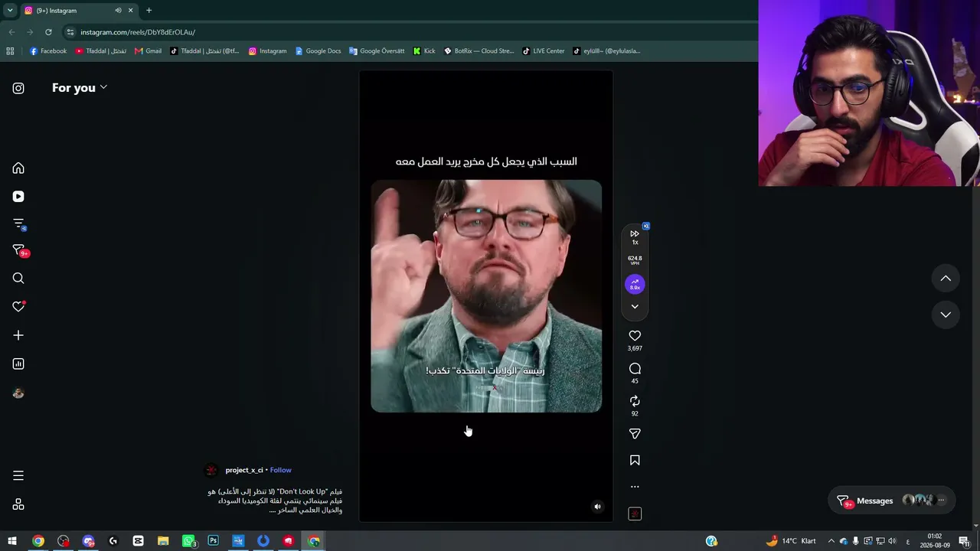Open the Google Översätt bookmark
This screenshot has height=551, width=980.
click(377, 51)
